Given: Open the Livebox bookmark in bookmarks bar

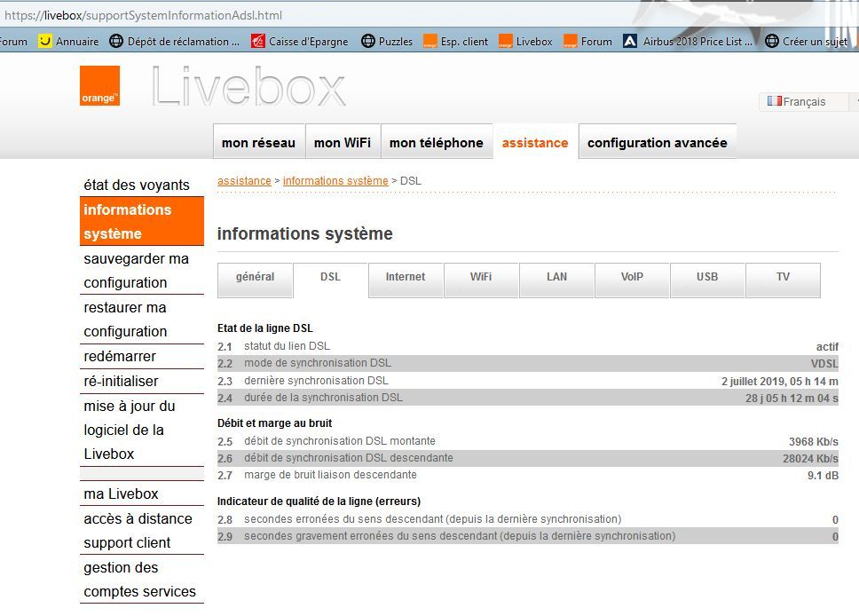Looking at the screenshot, I should [525, 41].
